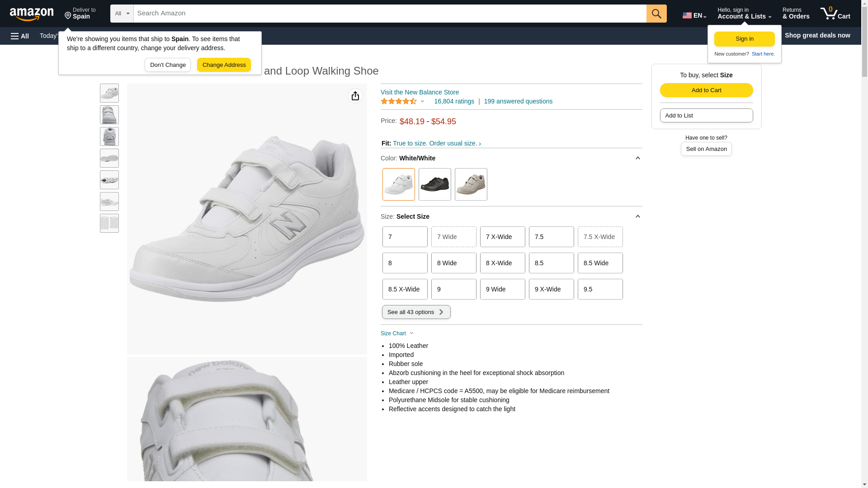868x488 pixels.
Task: Expand the Size Chart
Action: coord(397,333)
